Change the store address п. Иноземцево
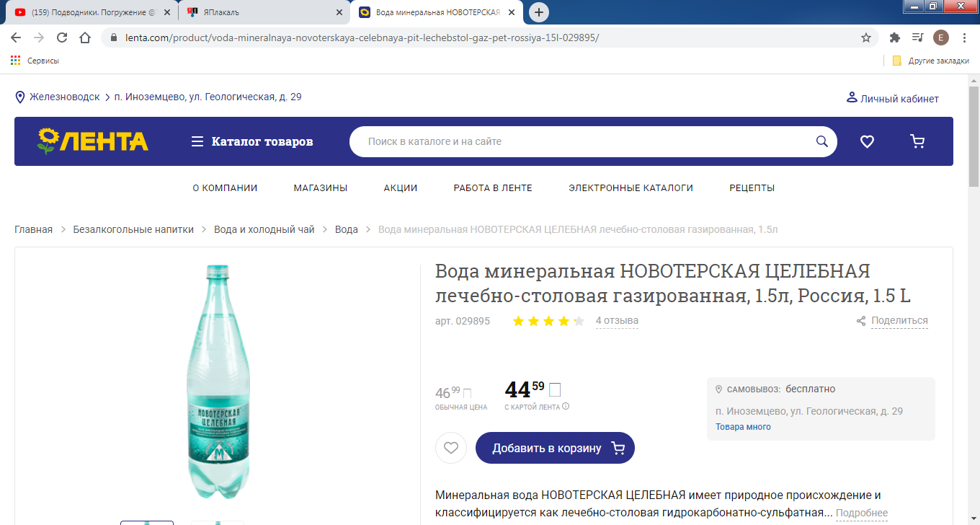This screenshot has width=980, height=525. pos(208,97)
